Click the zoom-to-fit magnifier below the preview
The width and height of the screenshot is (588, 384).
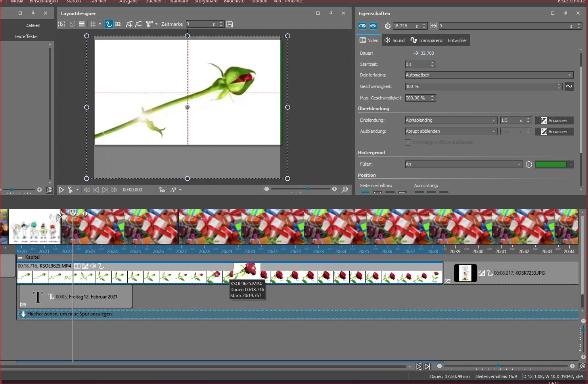345,189
